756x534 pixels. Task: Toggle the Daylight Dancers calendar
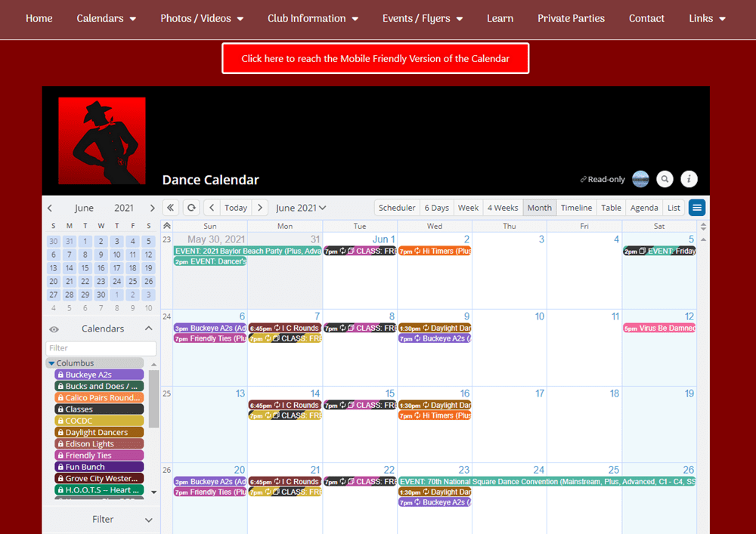[x=99, y=433]
